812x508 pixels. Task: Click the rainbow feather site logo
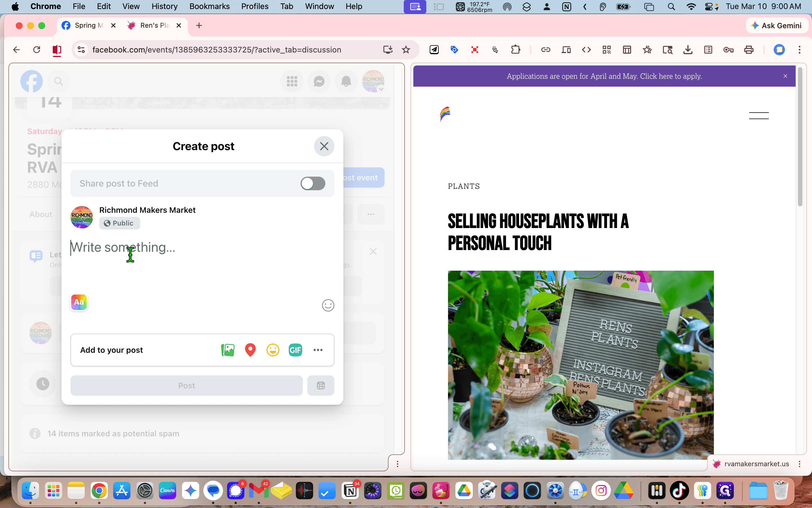click(x=445, y=114)
